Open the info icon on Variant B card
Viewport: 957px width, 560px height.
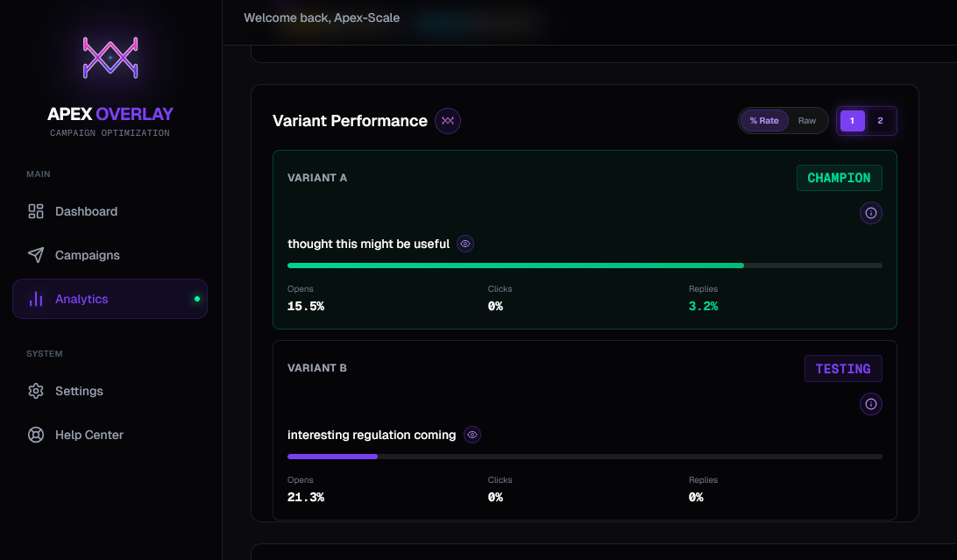point(870,404)
